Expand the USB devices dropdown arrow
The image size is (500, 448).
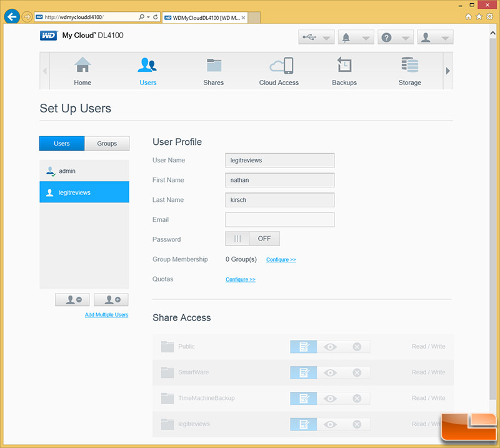click(326, 39)
